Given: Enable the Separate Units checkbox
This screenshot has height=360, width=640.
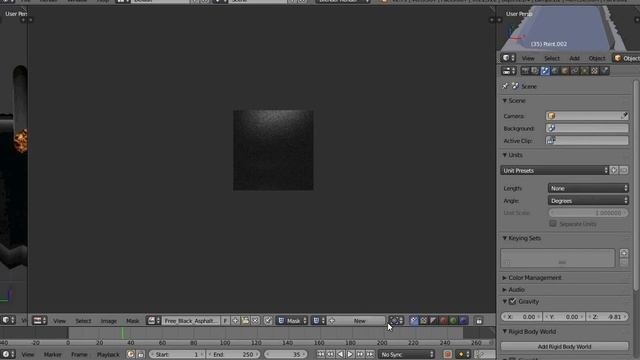Looking at the screenshot, I should coord(553,224).
